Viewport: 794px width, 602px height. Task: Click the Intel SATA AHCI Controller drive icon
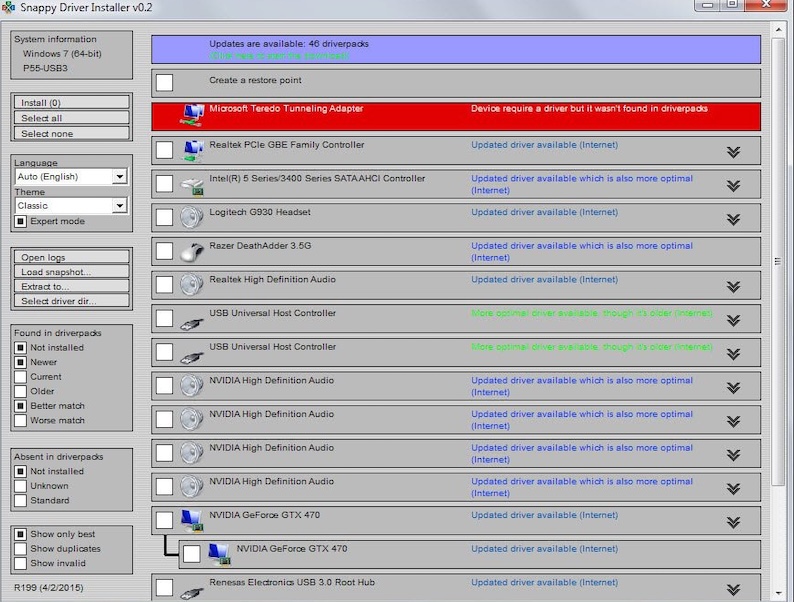coord(191,184)
